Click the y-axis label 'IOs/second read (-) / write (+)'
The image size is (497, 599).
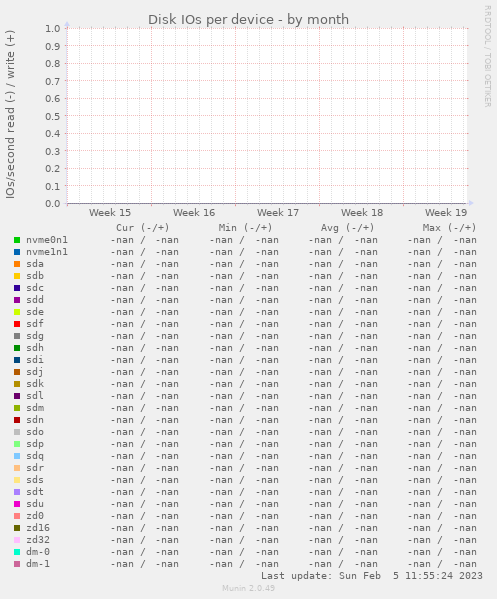click(10, 115)
